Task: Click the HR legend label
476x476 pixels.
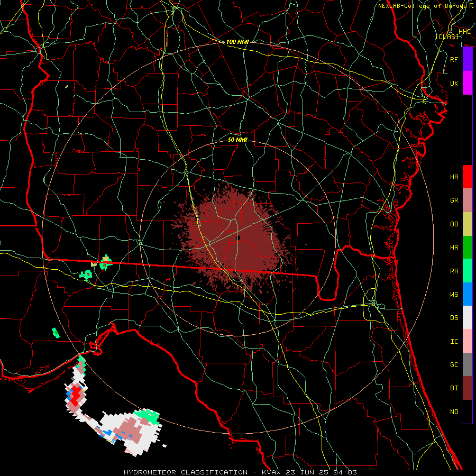Action: (x=454, y=248)
